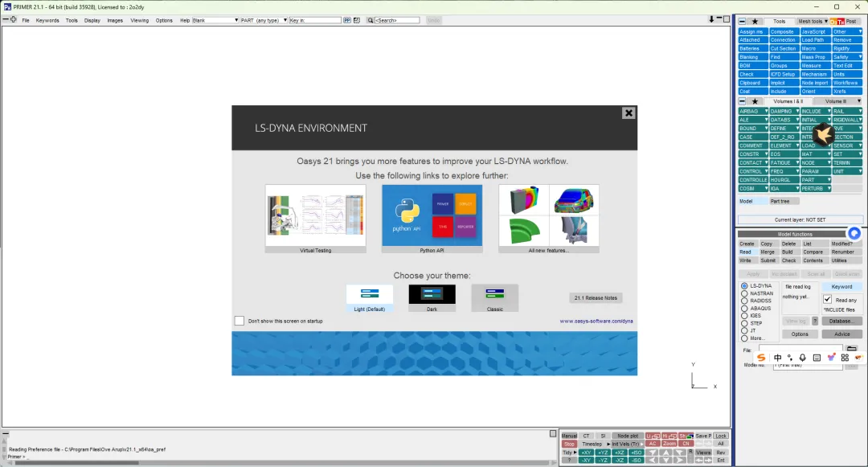
Task: Click the microphone icon in IME toolbar
Action: 803,358
